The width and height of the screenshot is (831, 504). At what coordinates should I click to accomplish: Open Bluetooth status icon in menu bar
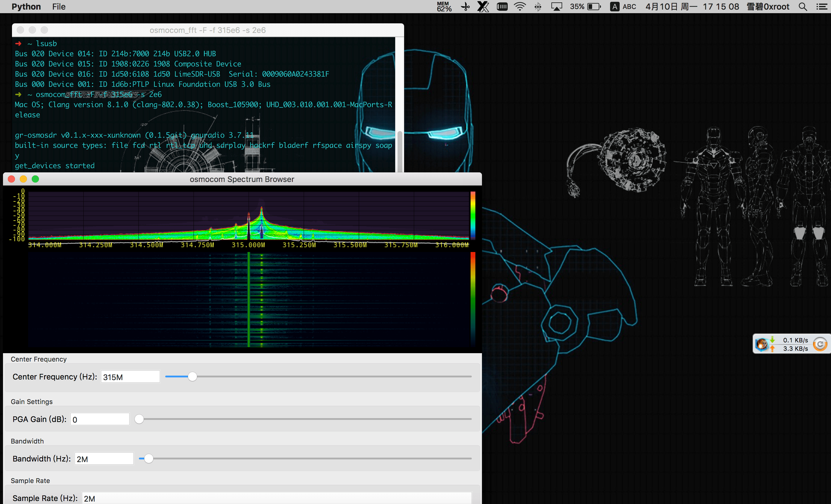[538, 7]
